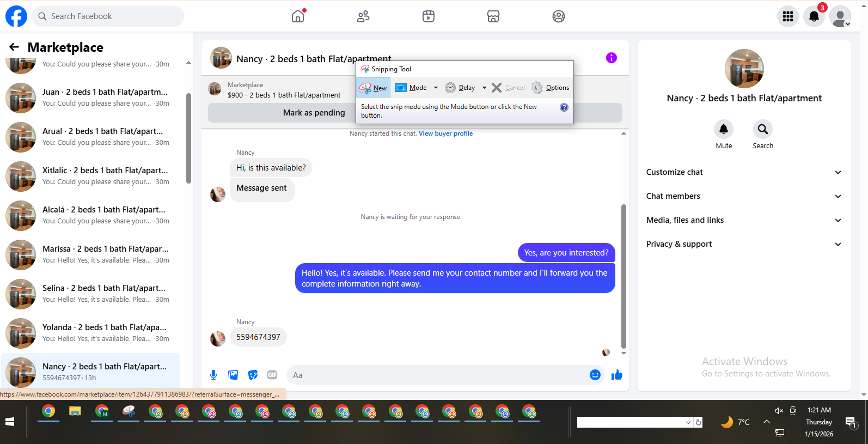Click the 'Yes, are you interested?' message
This screenshot has height=444, width=868.
click(566, 253)
